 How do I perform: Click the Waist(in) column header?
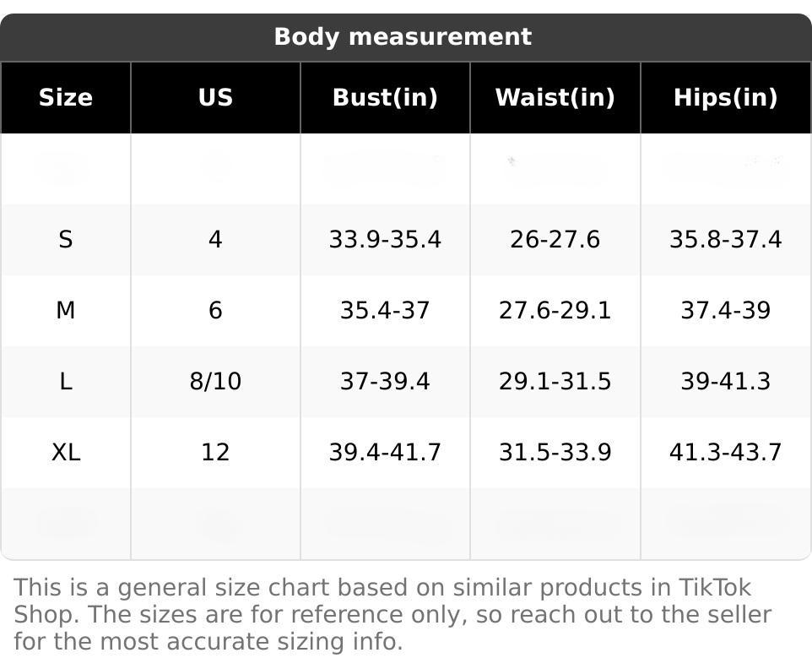pos(555,98)
